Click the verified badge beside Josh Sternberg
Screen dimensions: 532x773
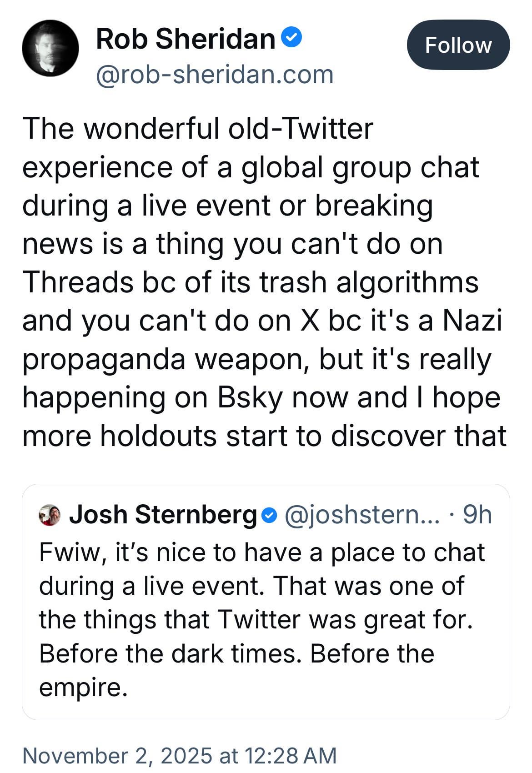coord(269,515)
